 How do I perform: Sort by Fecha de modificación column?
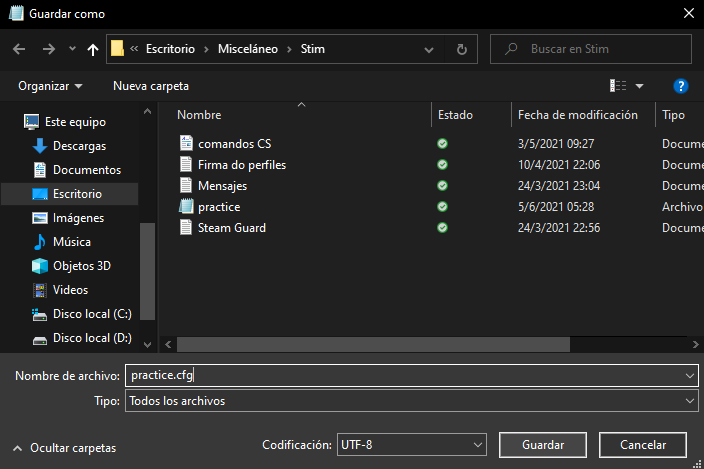click(578, 115)
